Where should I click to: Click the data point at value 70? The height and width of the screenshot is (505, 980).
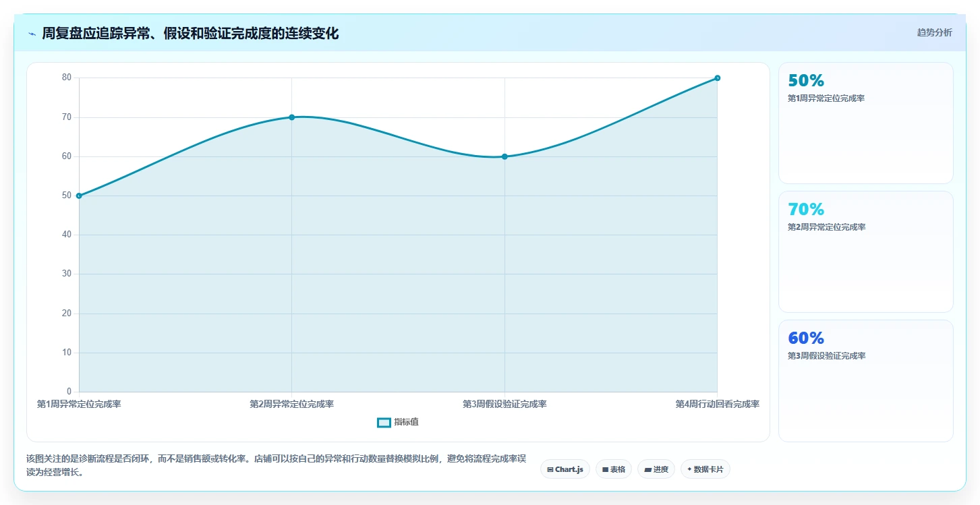(291, 117)
